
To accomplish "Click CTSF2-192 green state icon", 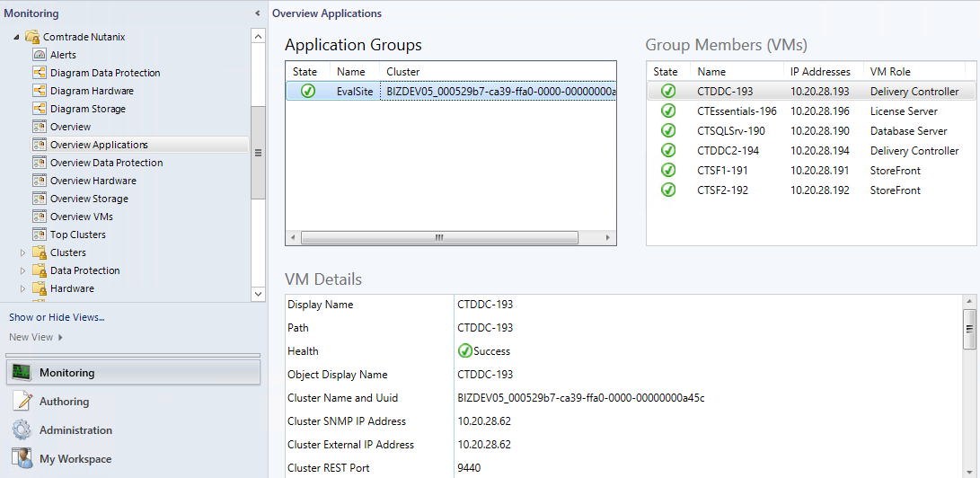I will (x=668, y=190).
